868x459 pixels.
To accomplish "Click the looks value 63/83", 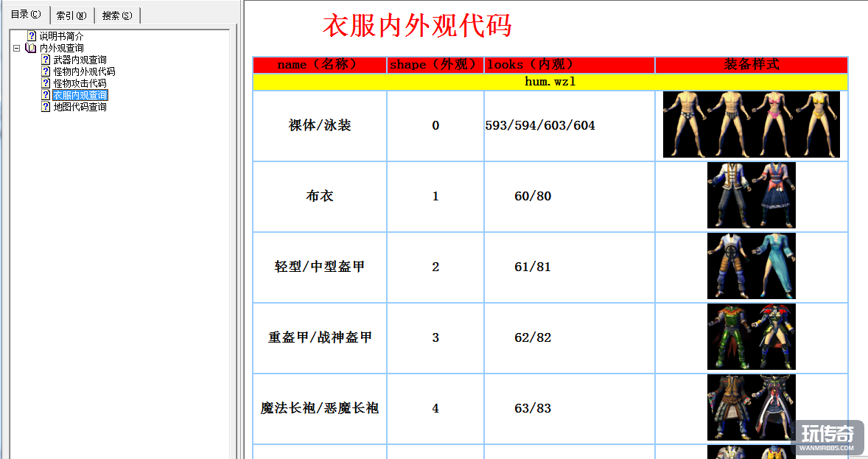I will pyautogui.click(x=533, y=409).
